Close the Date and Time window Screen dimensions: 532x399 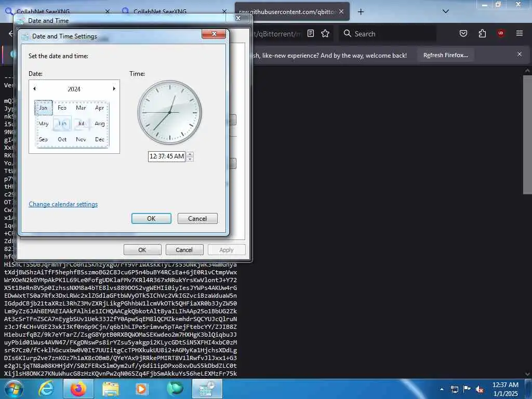(238, 18)
